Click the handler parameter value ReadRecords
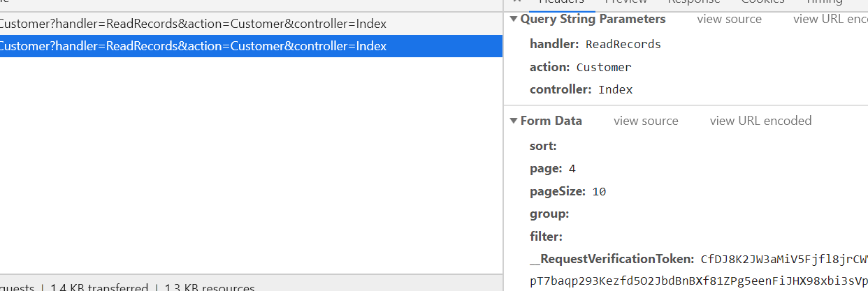 (623, 45)
